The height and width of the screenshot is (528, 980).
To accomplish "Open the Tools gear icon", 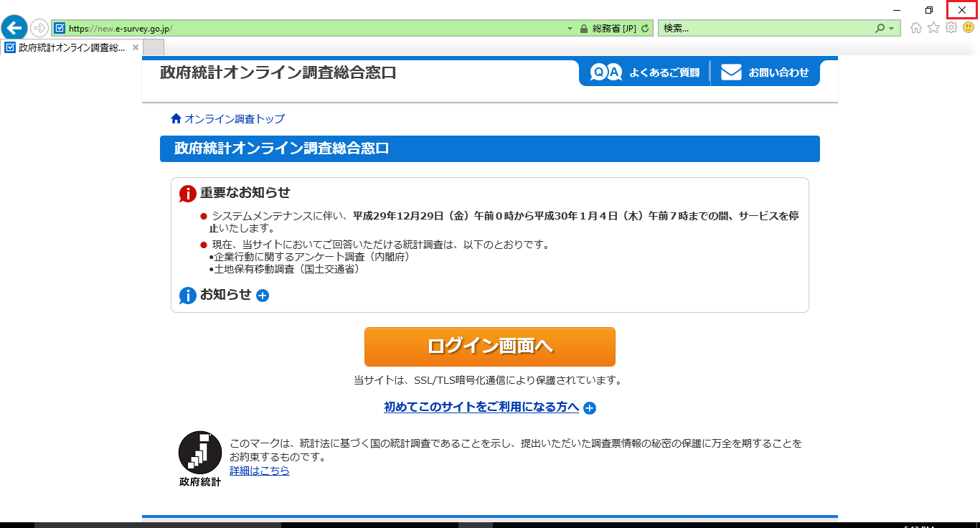I will pyautogui.click(x=951, y=28).
